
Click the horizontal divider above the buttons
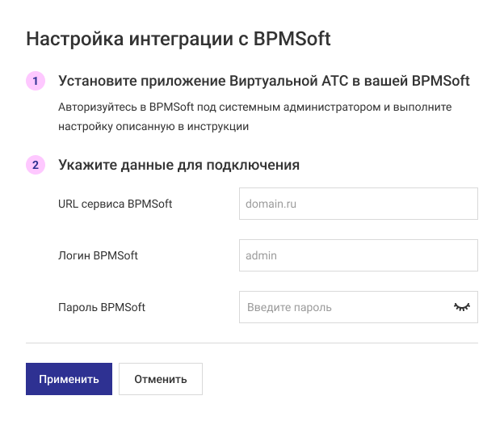coord(251,343)
